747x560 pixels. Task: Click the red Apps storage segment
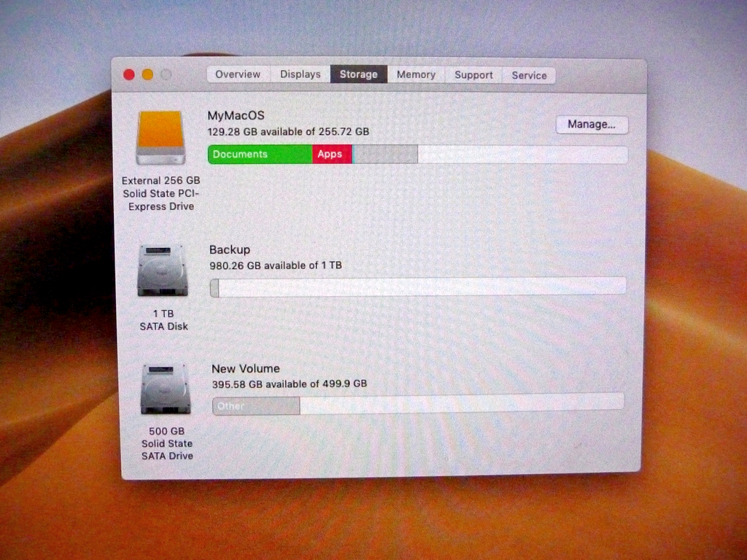point(332,155)
